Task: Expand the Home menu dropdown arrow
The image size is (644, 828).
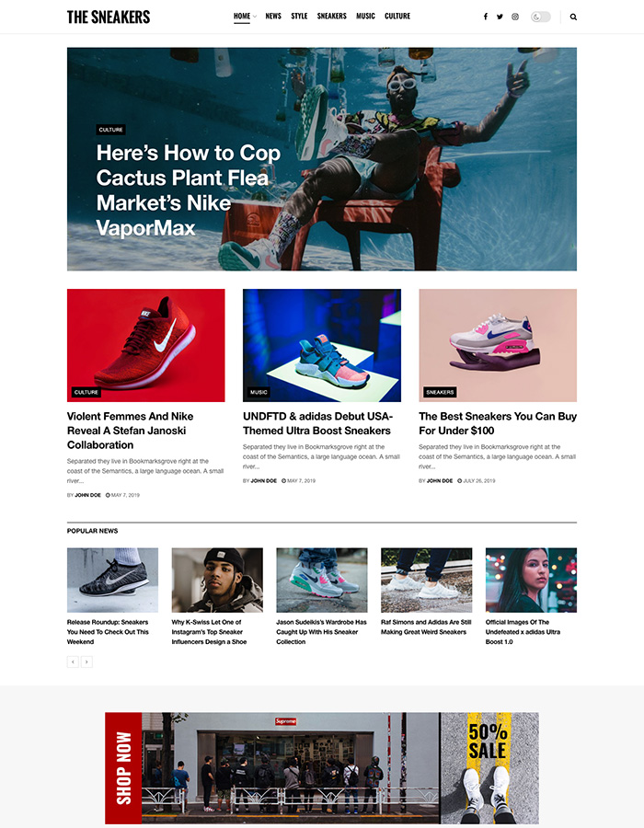Action: pyautogui.click(x=255, y=17)
